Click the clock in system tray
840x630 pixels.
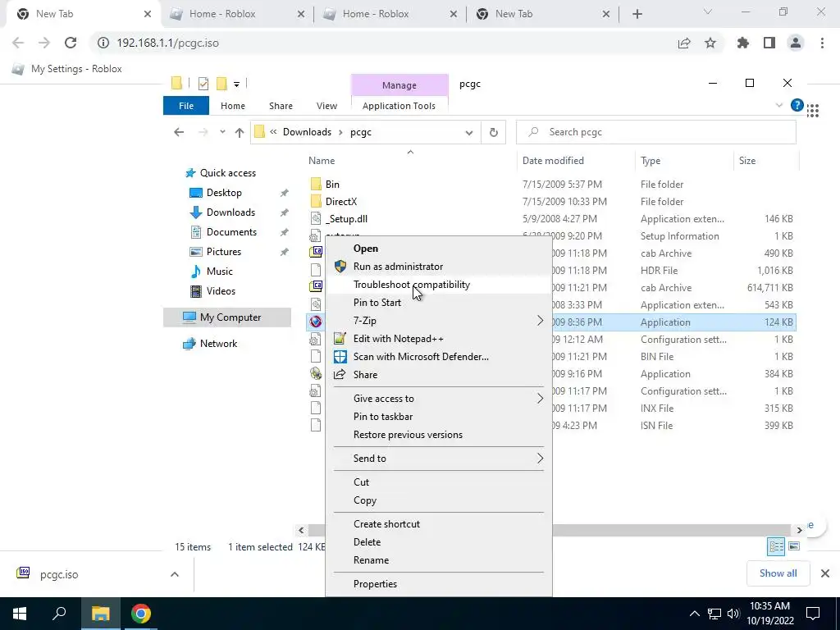click(x=769, y=614)
